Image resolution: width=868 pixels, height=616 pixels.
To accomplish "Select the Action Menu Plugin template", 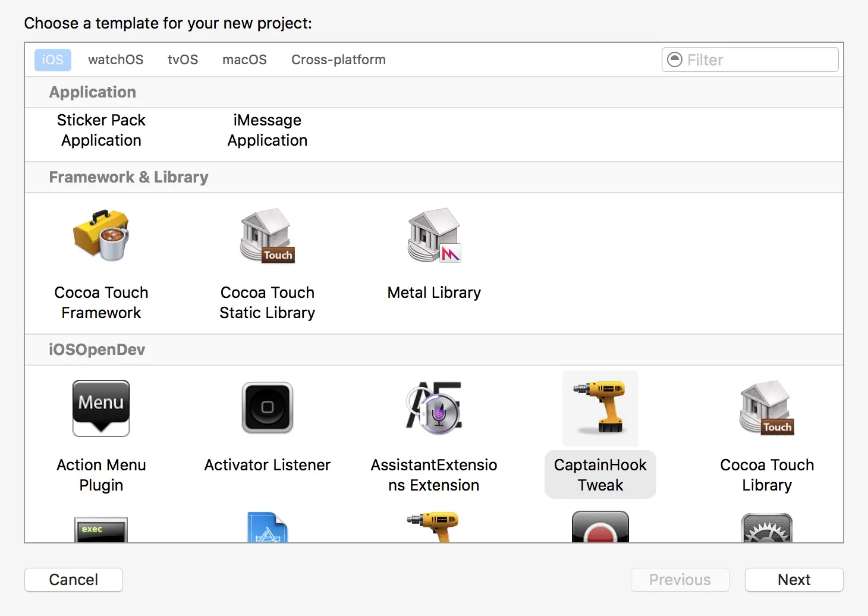I will [x=100, y=434].
